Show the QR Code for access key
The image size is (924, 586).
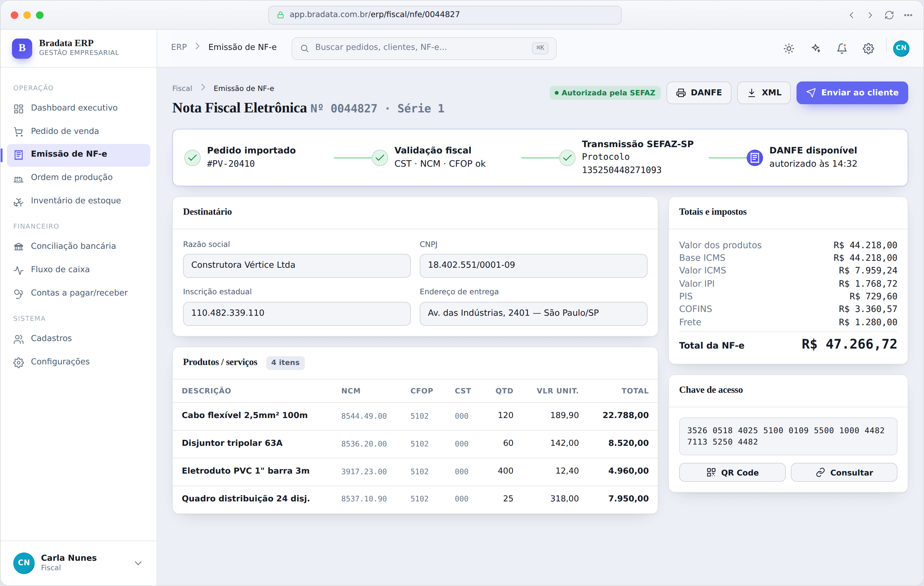point(732,472)
